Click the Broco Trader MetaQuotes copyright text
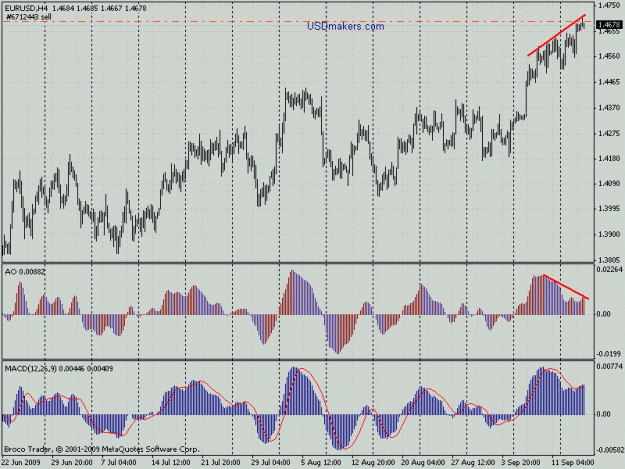This screenshot has width=625, height=469. (101, 449)
